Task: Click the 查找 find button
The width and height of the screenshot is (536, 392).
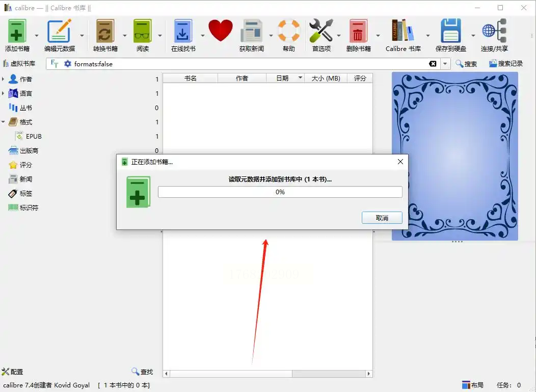Action: (x=142, y=372)
